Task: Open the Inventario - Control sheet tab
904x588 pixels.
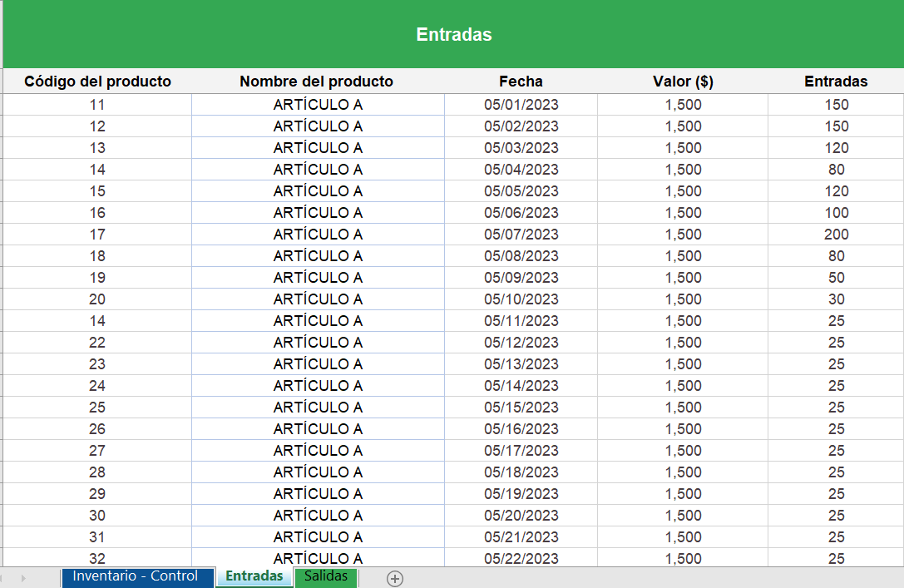Action: pyautogui.click(x=138, y=576)
